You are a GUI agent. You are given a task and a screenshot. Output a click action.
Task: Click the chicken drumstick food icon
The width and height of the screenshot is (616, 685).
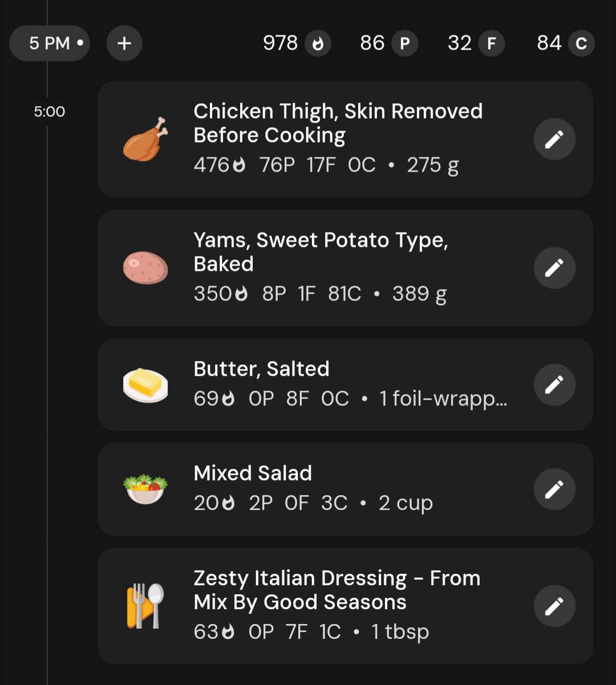145,139
